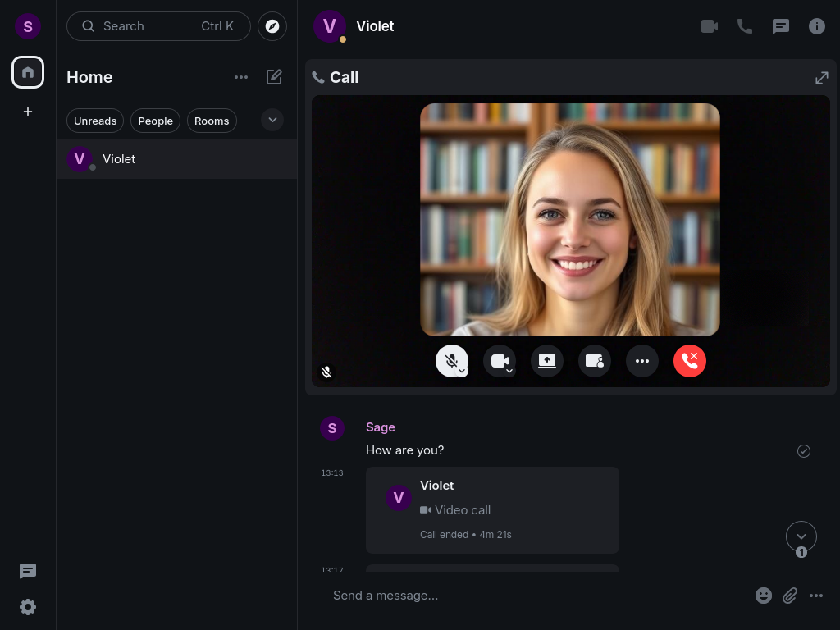840x630 pixels.
Task: Select the Rooms filter
Action: click(x=212, y=121)
